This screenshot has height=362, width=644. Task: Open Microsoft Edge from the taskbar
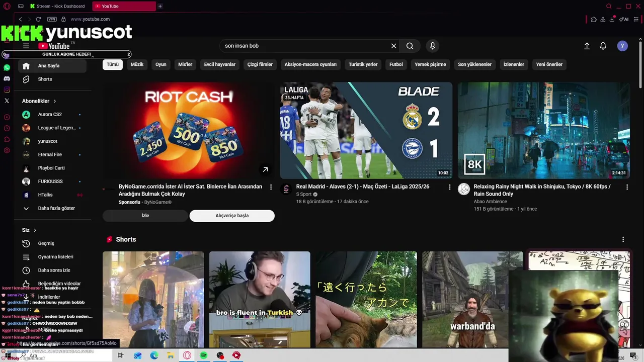pos(154,355)
